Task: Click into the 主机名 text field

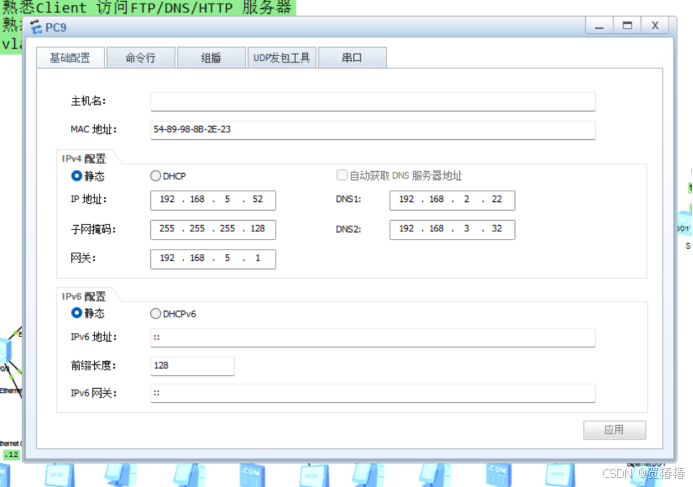Action: [372, 102]
